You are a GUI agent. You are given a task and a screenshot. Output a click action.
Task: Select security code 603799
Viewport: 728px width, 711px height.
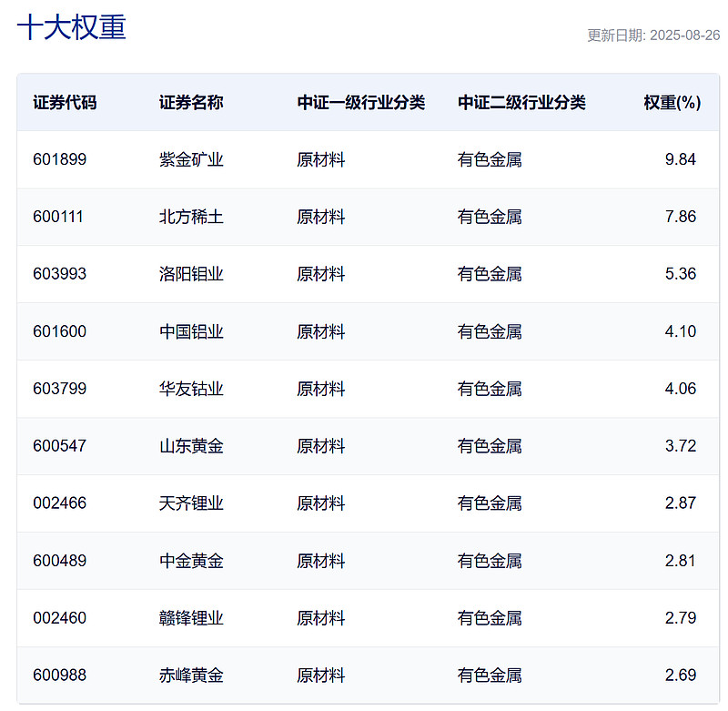tap(59, 388)
